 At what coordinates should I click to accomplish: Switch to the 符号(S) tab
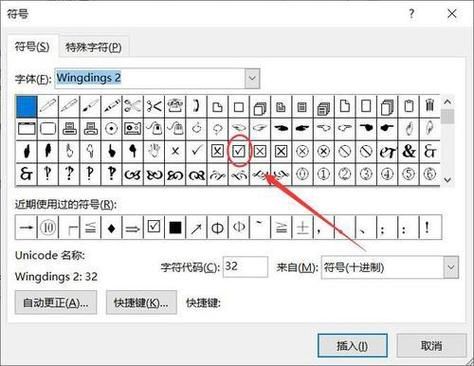pyautogui.click(x=32, y=47)
